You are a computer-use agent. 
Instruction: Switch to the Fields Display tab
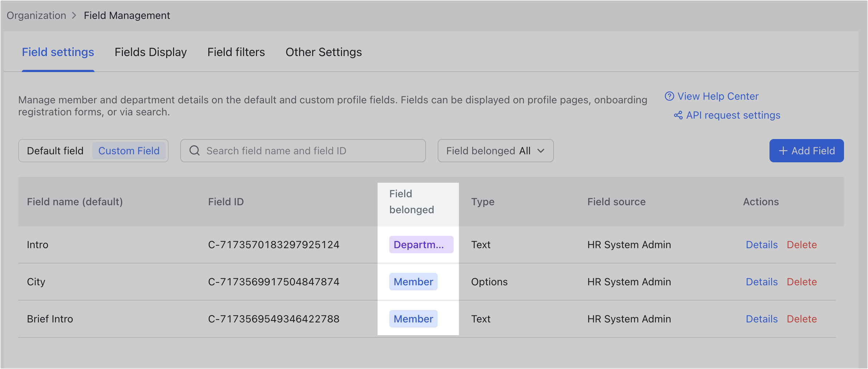click(x=150, y=52)
